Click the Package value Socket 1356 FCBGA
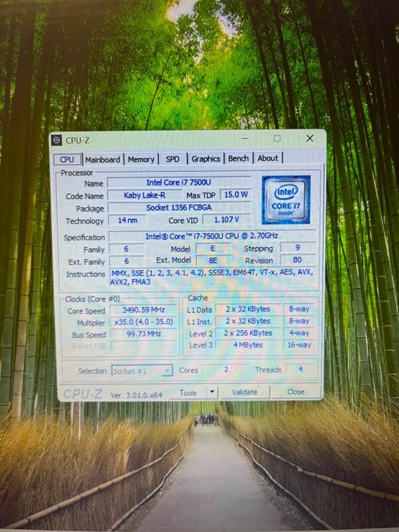Viewport: 399px width, 532px height. click(x=179, y=207)
